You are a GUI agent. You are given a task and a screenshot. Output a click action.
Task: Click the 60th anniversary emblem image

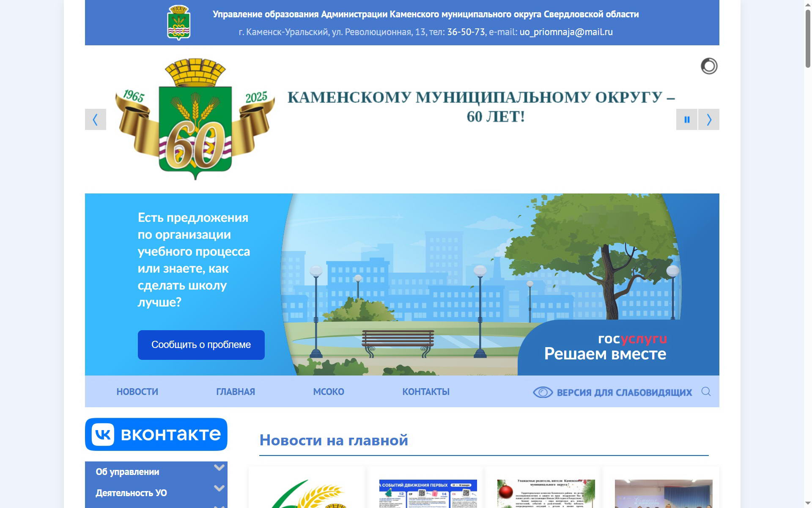[195, 119]
